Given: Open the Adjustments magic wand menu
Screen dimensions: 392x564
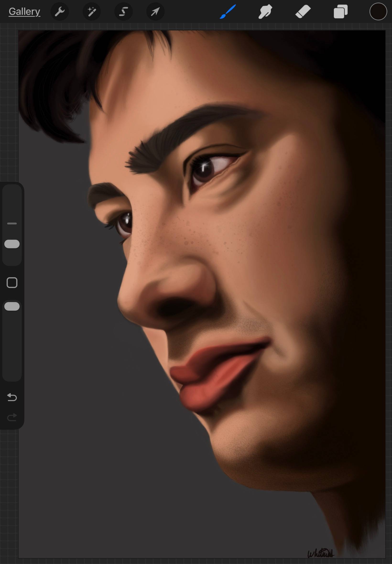Looking at the screenshot, I should [92, 11].
